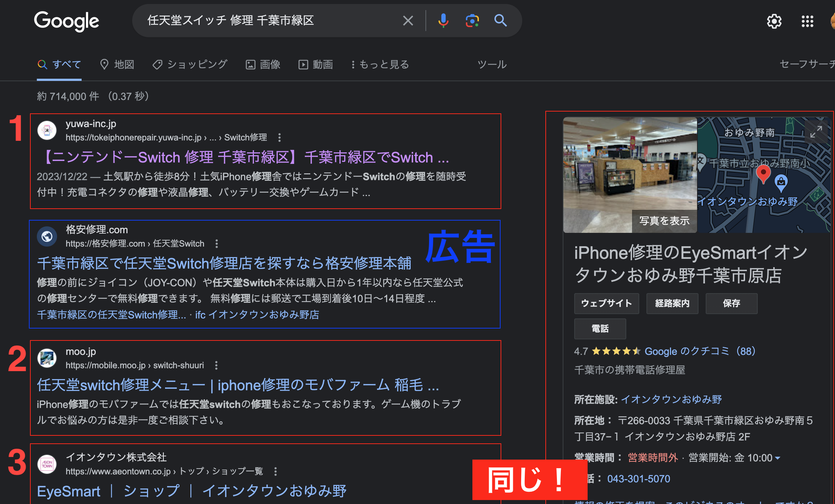Clear the search query with X
835x504 pixels.
(408, 21)
